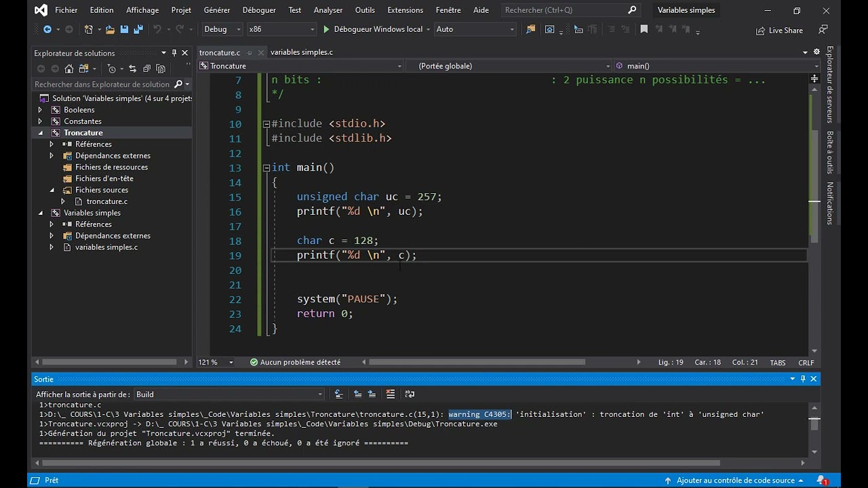The width and height of the screenshot is (868, 488).
Task: Click the Open File folder icon
Action: coord(110,29)
